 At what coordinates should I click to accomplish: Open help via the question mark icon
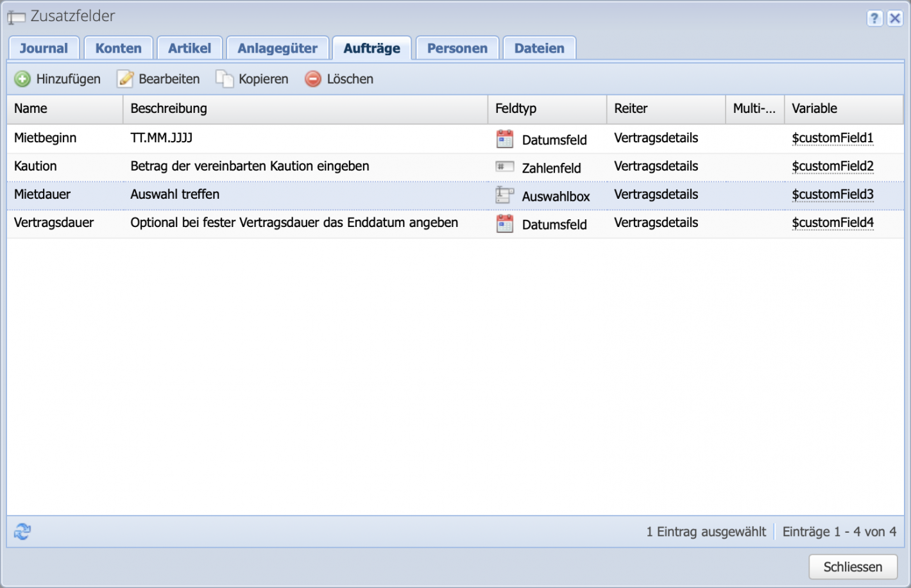(874, 18)
